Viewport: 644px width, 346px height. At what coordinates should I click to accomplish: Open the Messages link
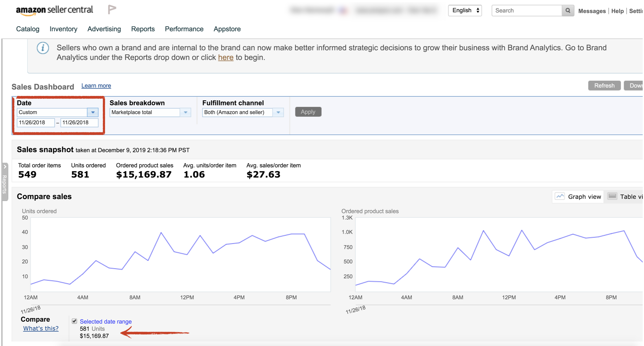point(592,11)
